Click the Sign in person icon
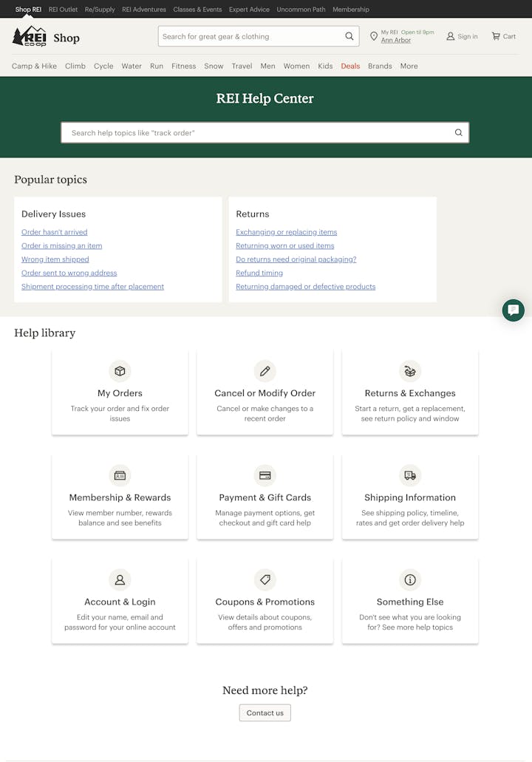The height and width of the screenshot is (762, 532). coord(450,36)
